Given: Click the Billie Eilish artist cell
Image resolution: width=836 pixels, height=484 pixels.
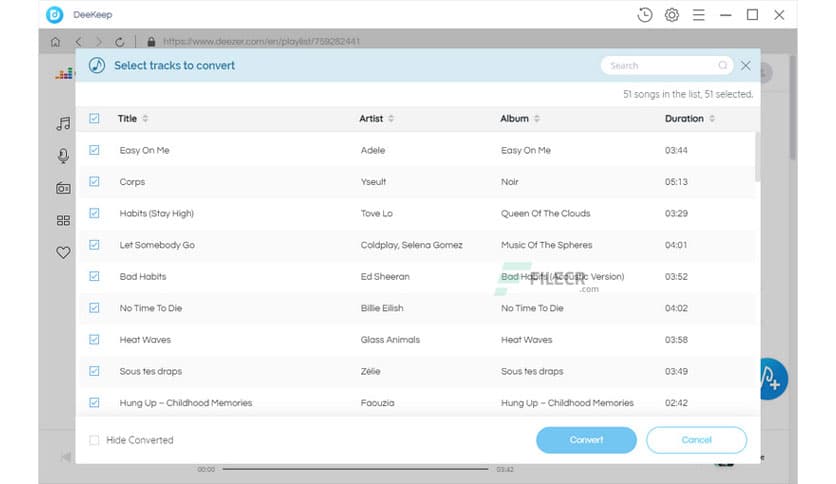Looking at the screenshot, I should tap(382, 308).
